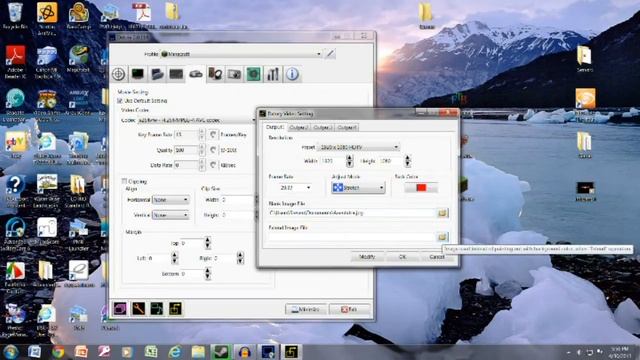This screenshot has height=360, width=640.
Task: Open the resolution Preset dropdown
Action: 358,147
